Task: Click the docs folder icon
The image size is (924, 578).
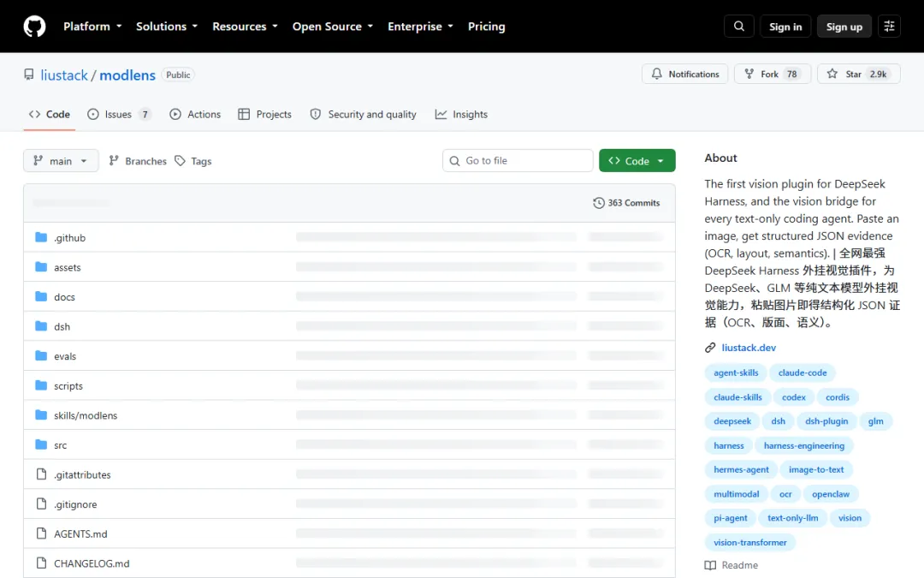Action: pyautogui.click(x=41, y=296)
